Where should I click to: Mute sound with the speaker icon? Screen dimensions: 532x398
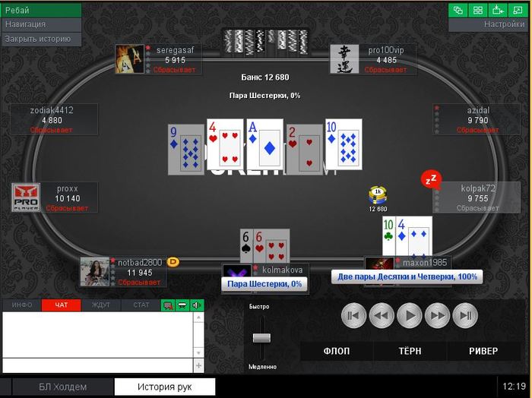click(x=197, y=305)
